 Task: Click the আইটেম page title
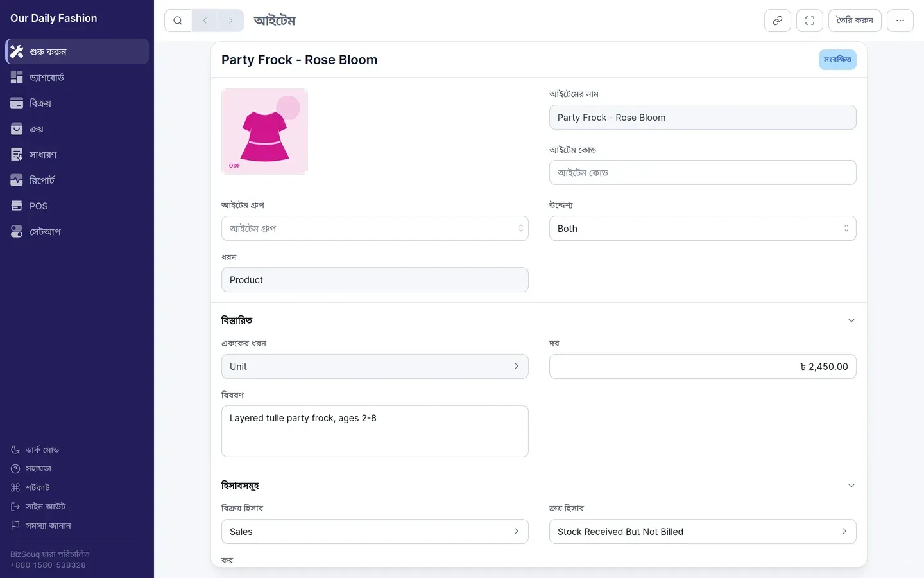coord(275,21)
